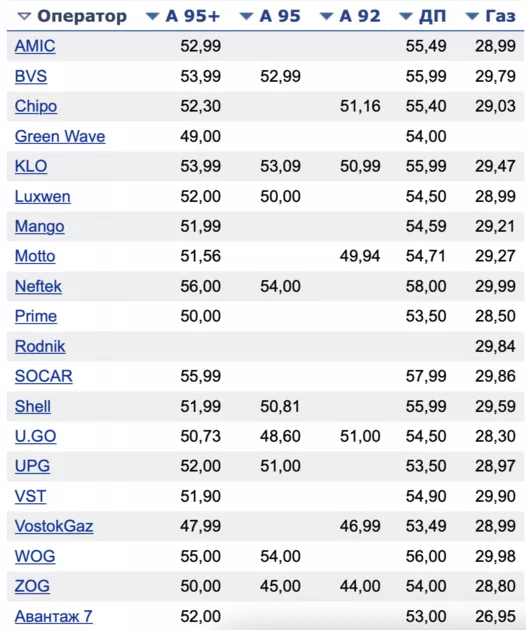526x630 pixels.
Task: Sort by А 95 price column
Action: click(x=270, y=16)
